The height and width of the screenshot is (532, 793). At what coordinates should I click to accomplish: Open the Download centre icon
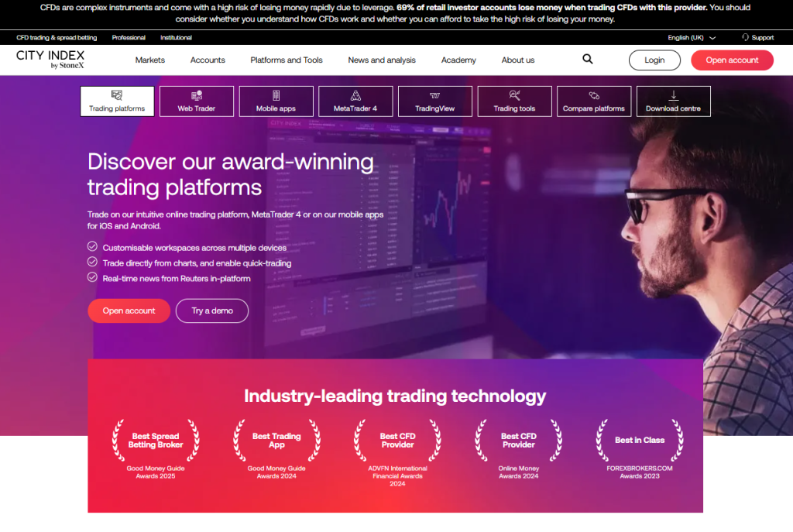(x=673, y=96)
